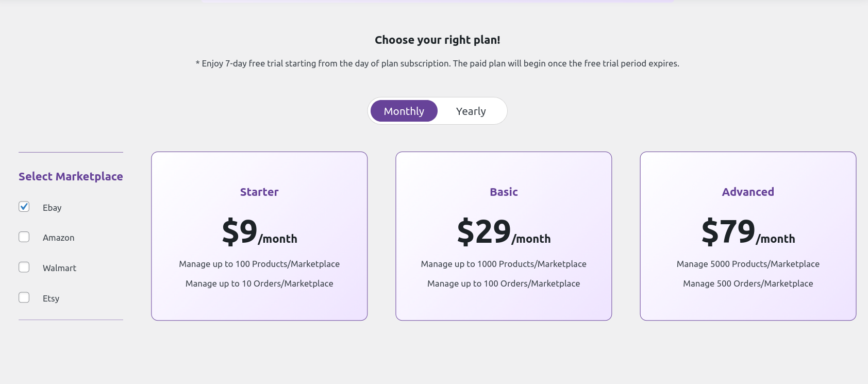Click Manage 500 Orders/Marketplace text

747,283
